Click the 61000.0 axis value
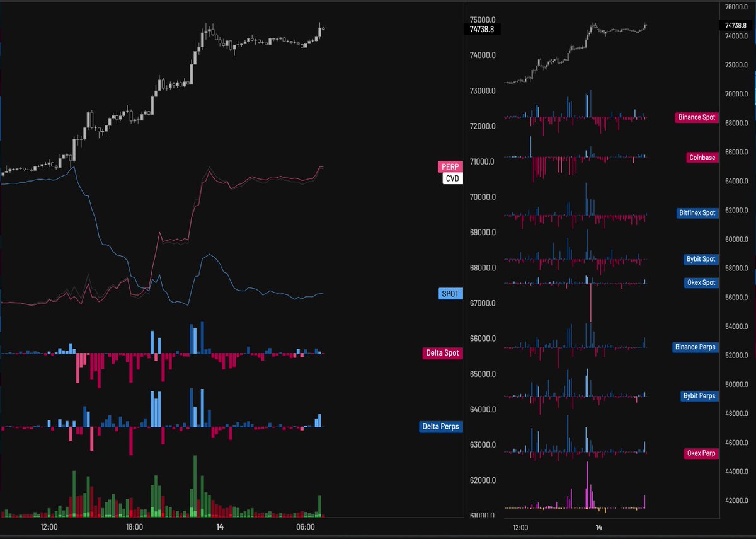This screenshot has height=539, width=756. pyautogui.click(x=483, y=516)
